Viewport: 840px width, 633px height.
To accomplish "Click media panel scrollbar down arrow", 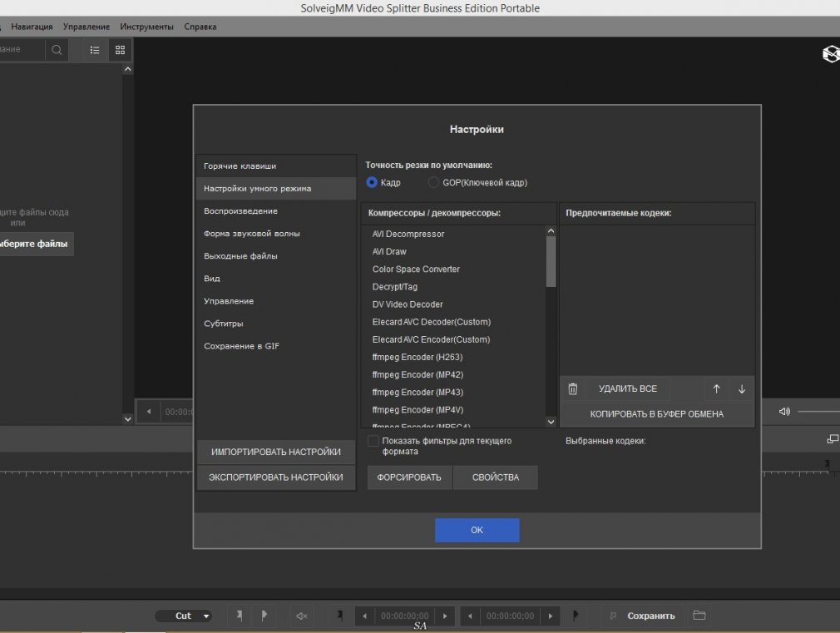I will tap(127, 419).
